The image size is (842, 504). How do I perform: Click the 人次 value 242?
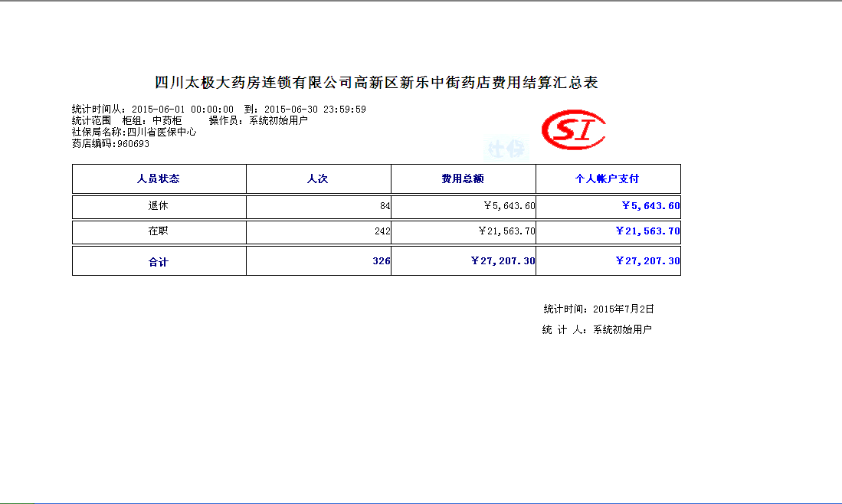coord(382,231)
